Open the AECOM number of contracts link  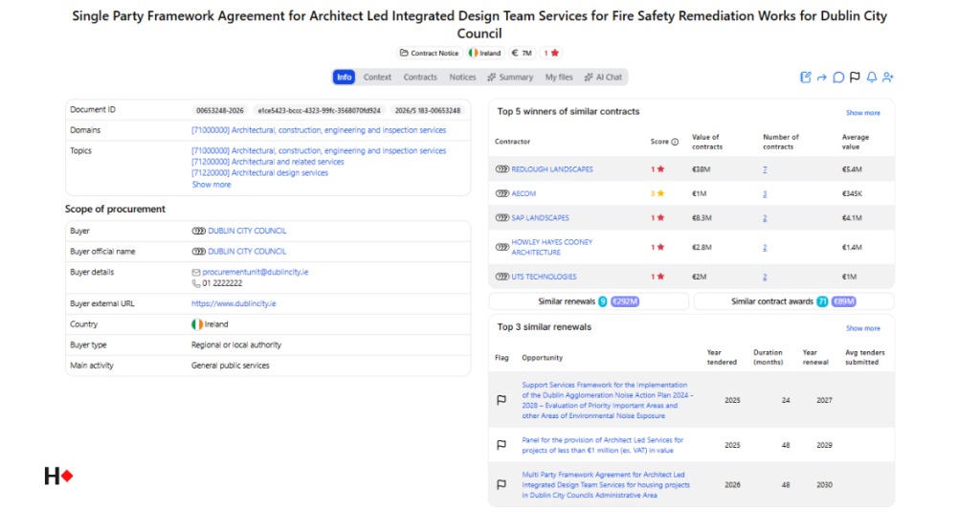point(765,193)
